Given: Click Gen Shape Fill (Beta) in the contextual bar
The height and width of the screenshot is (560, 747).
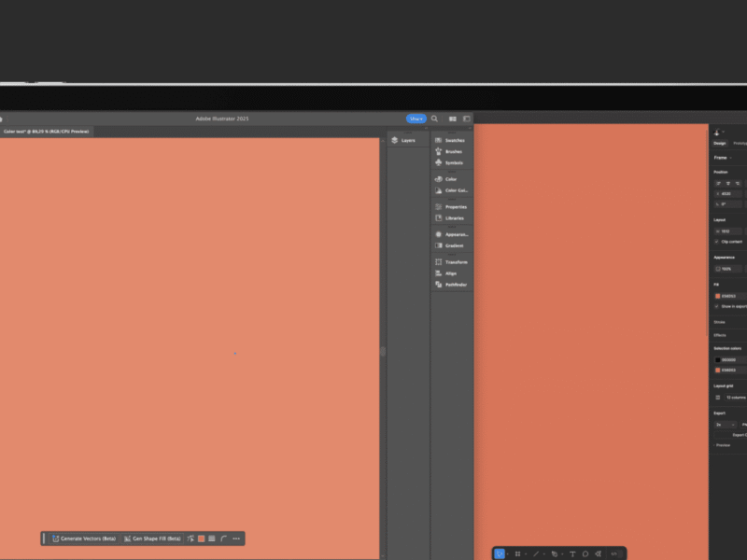Looking at the screenshot, I should 152,539.
